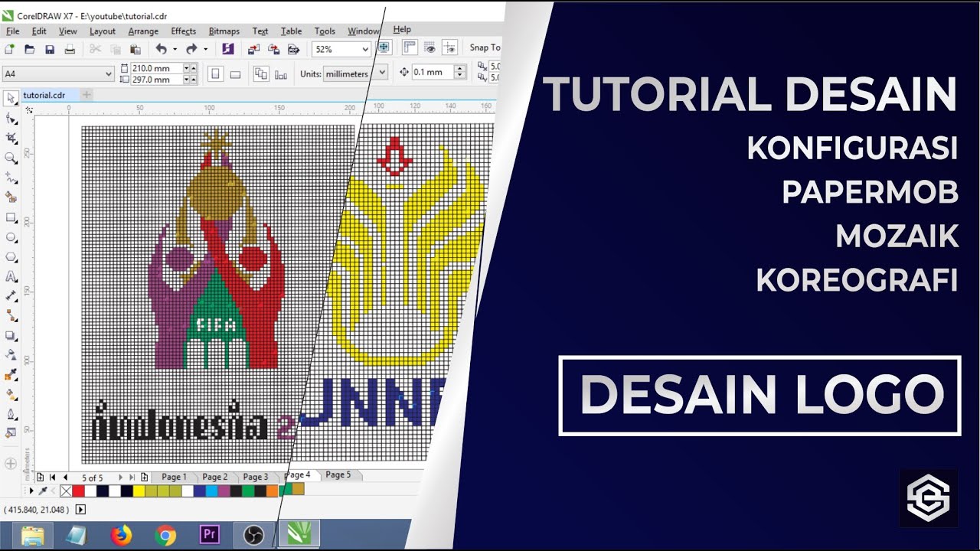Click the Open file icon
The height and width of the screenshot is (551, 980).
[x=30, y=49]
